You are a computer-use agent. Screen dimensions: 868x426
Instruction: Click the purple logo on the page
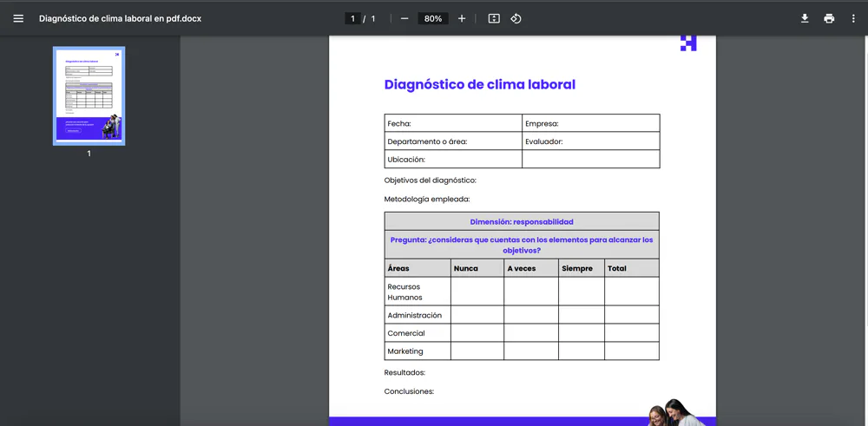point(688,43)
